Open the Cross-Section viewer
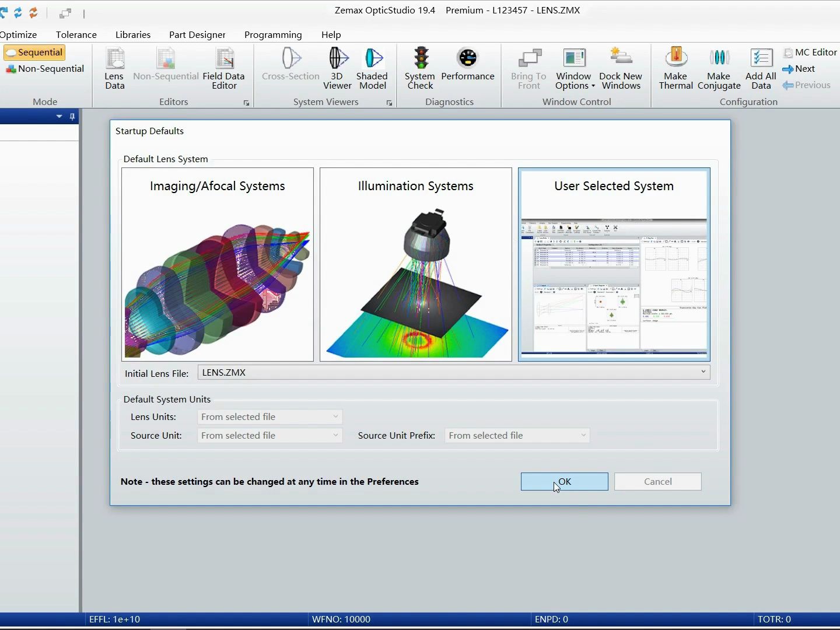Screen dimensions: 840x630 [290, 65]
